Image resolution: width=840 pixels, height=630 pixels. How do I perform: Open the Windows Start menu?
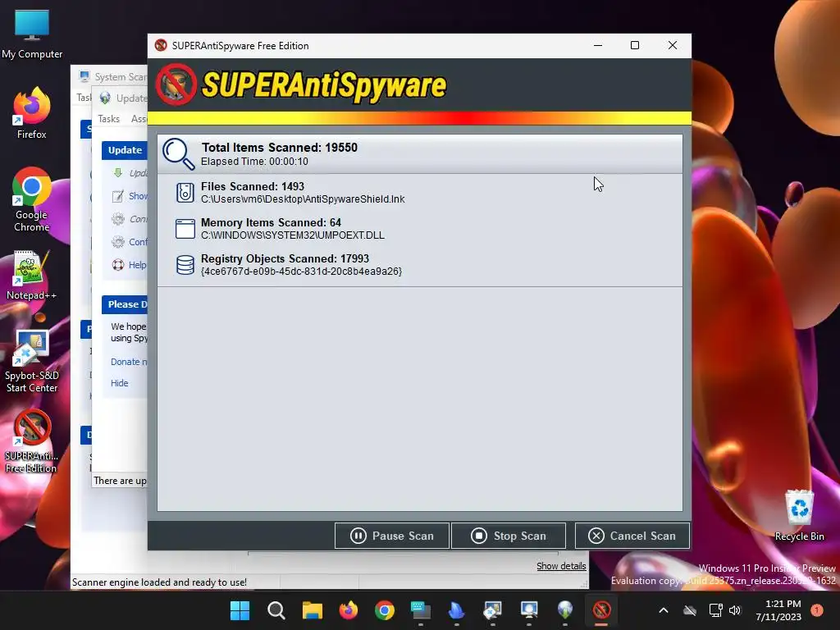(240, 610)
